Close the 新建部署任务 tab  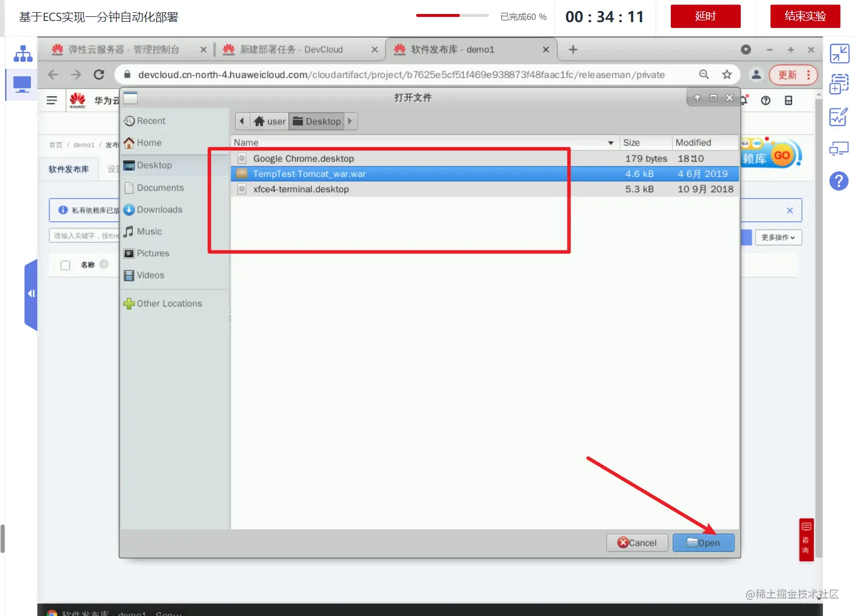point(375,50)
